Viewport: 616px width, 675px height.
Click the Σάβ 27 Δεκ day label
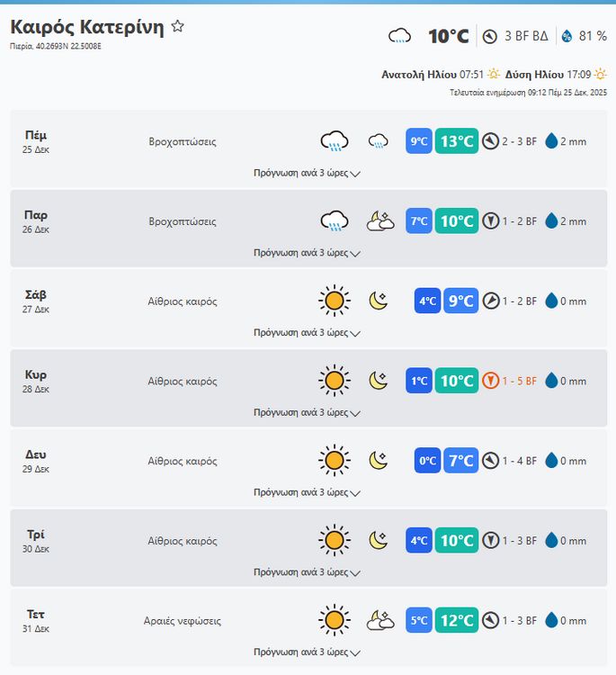click(36, 301)
